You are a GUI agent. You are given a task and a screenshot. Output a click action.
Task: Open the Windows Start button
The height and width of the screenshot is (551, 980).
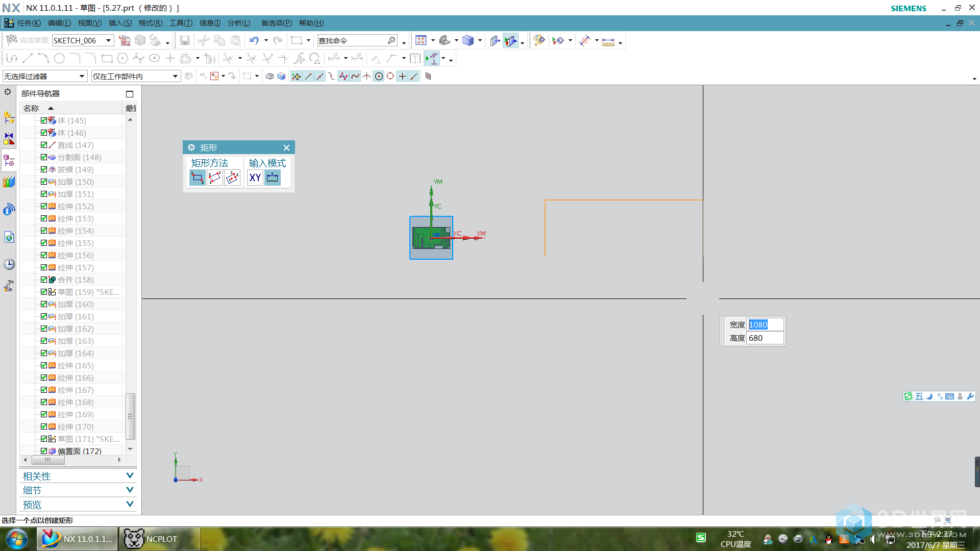[x=17, y=539]
